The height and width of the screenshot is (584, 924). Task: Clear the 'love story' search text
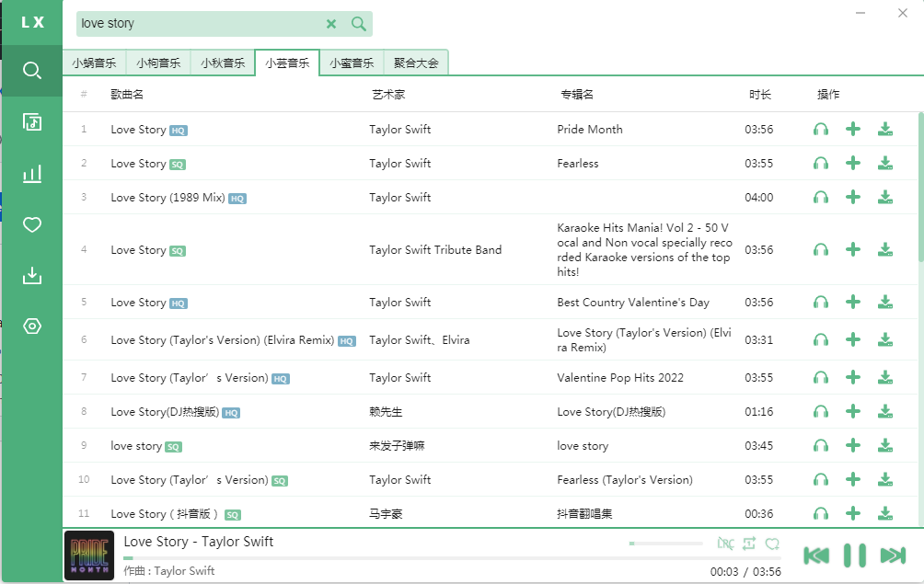pyautogui.click(x=331, y=24)
